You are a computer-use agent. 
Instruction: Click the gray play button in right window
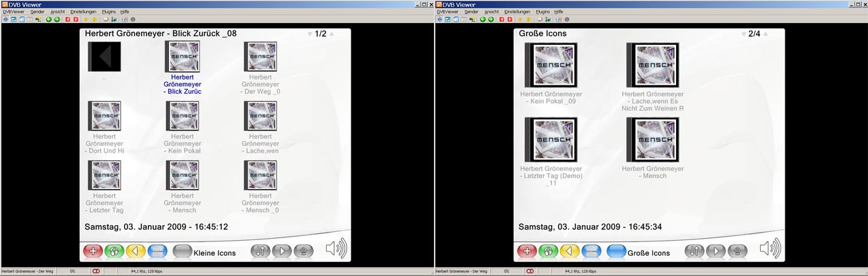715,251
